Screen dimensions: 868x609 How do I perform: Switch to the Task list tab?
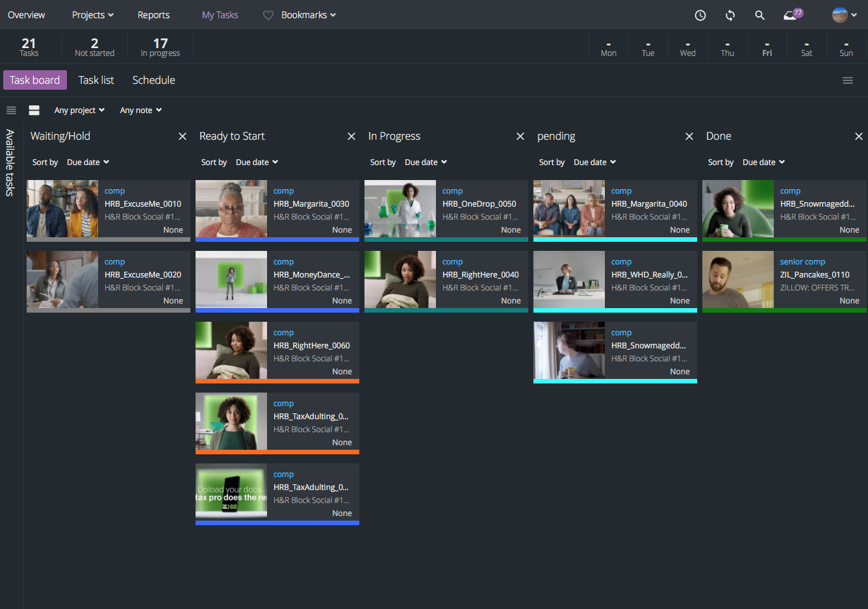click(96, 80)
